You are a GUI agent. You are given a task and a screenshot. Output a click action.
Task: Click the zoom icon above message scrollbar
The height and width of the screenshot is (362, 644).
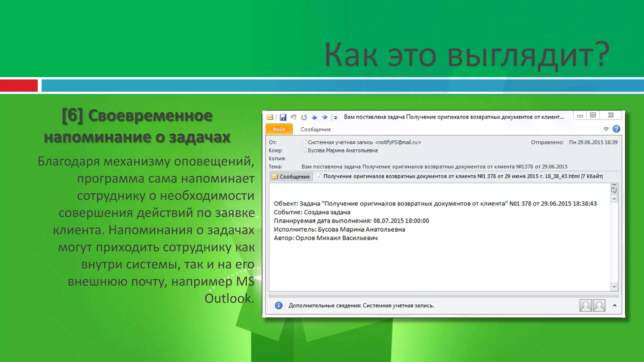click(614, 189)
